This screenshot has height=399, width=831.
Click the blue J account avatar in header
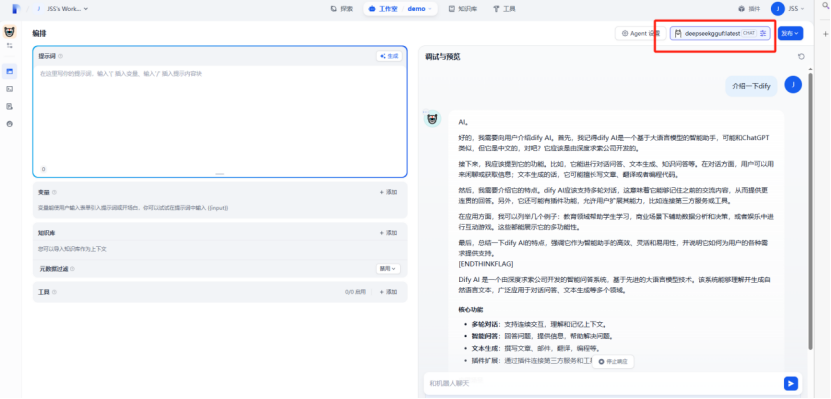778,8
